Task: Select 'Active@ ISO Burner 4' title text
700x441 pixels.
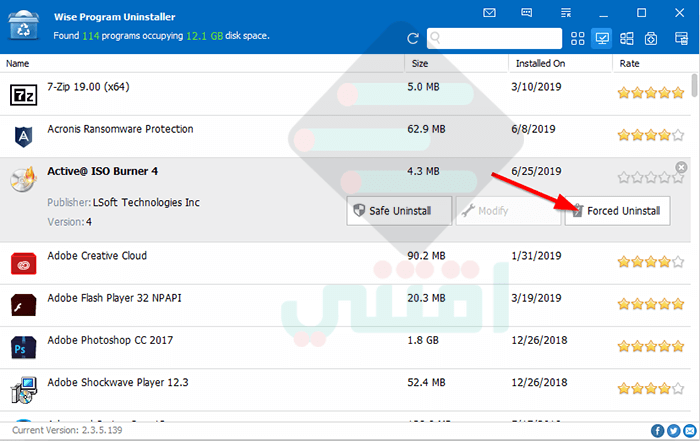Action: 103,171
